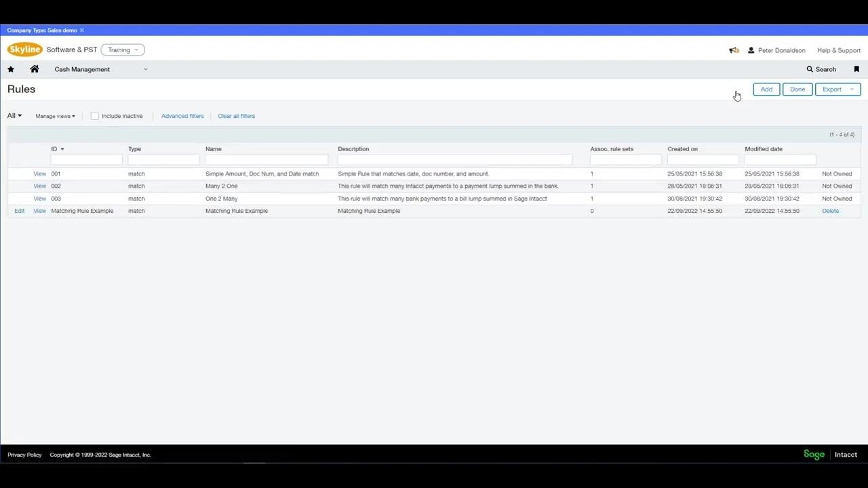Select 'Many 2 One' name cell
The width and height of the screenshot is (868, 488).
pyautogui.click(x=222, y=186)
